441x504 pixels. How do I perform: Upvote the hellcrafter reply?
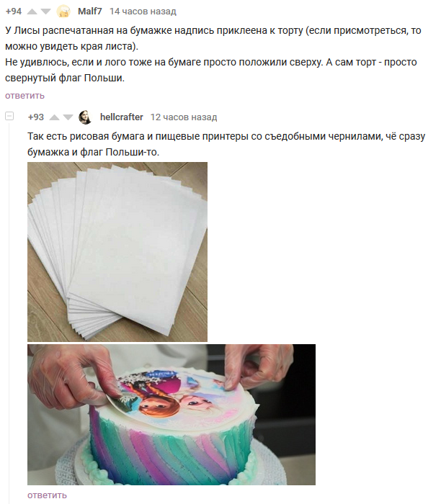pos(54,117)
